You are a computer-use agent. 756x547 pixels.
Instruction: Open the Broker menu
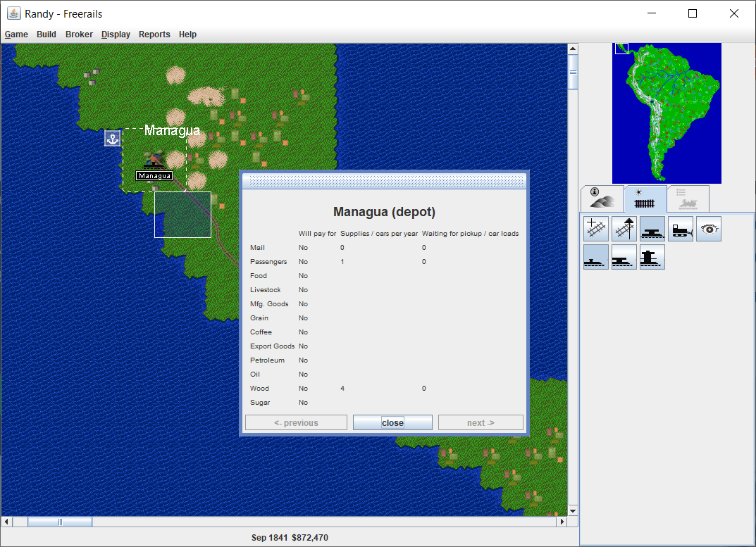79,34
